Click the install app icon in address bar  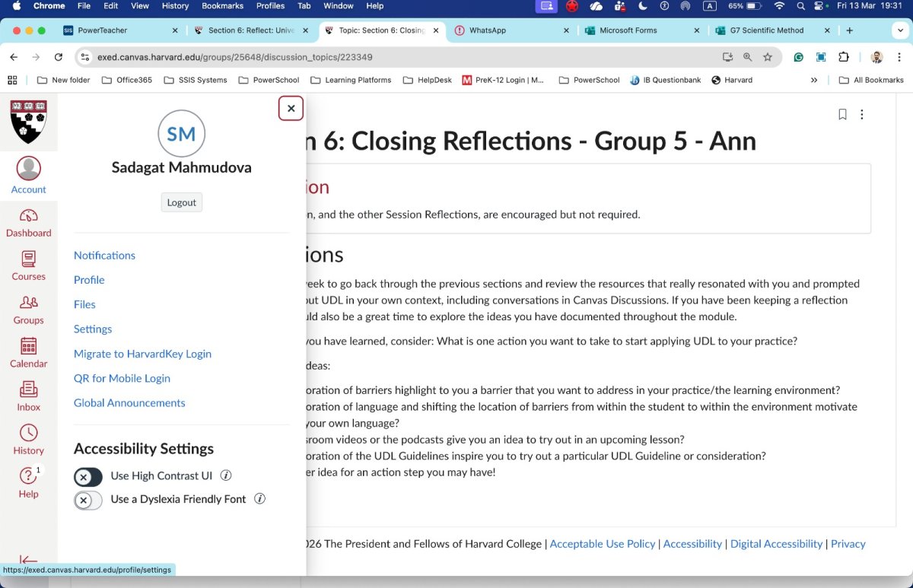pos(728,57)
